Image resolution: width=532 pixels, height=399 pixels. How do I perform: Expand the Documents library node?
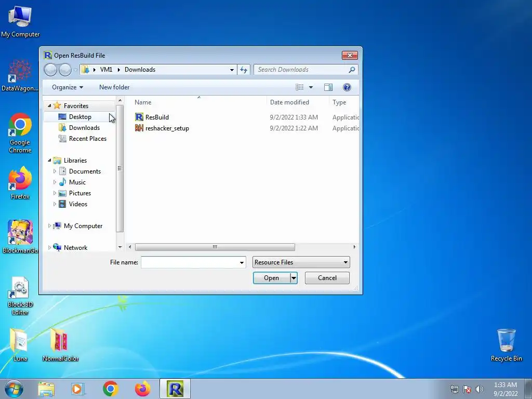(x=55, y=171)
